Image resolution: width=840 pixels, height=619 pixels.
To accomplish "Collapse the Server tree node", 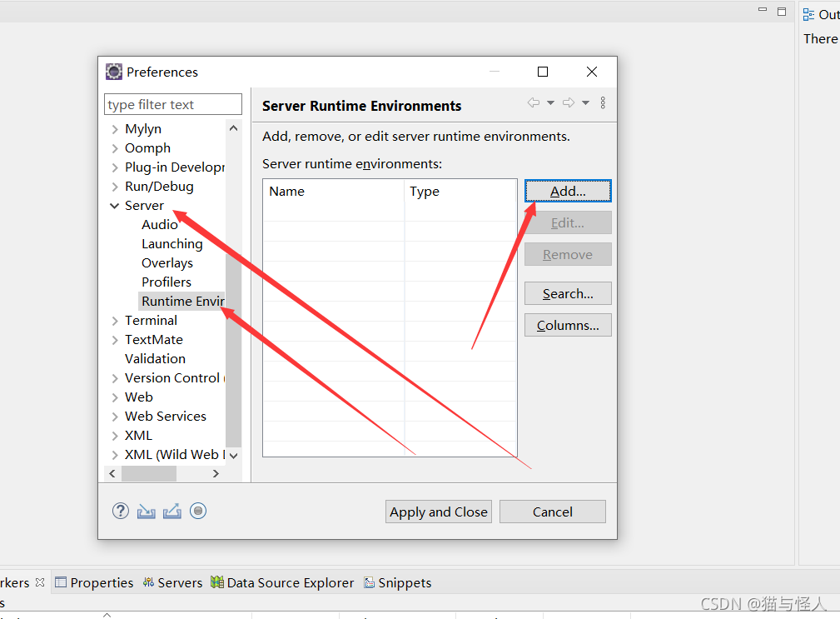I will (x=114, y=206).
